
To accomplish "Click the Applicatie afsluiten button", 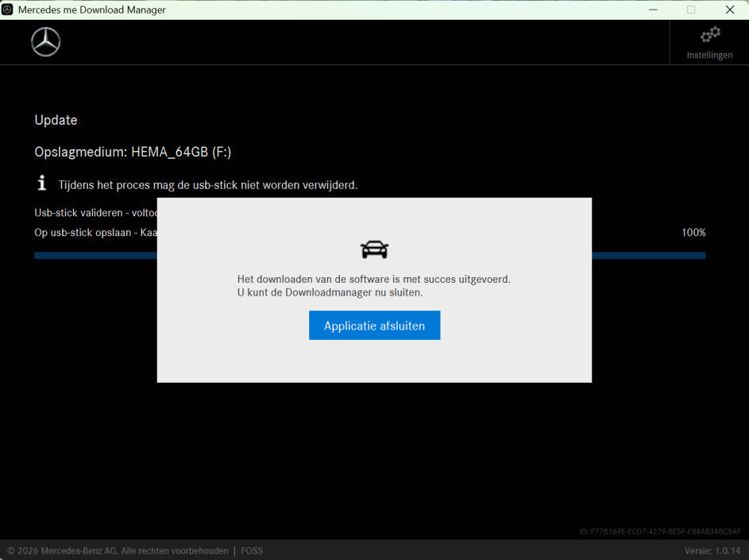I will point(375,326).
